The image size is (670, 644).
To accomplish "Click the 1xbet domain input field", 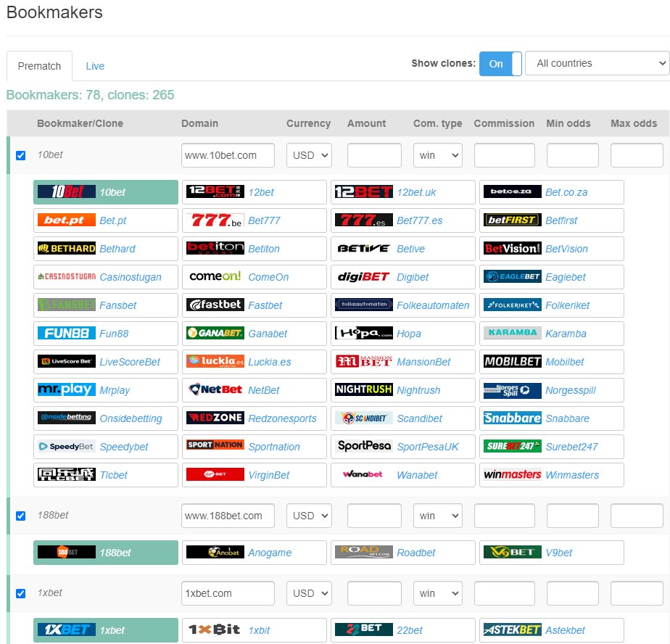I will pos(228,593).
